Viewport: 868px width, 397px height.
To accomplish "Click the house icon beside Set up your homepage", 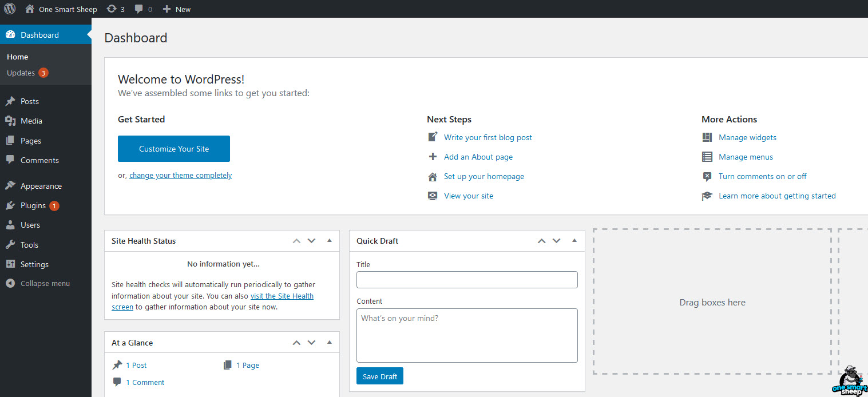I will point(433,176).
